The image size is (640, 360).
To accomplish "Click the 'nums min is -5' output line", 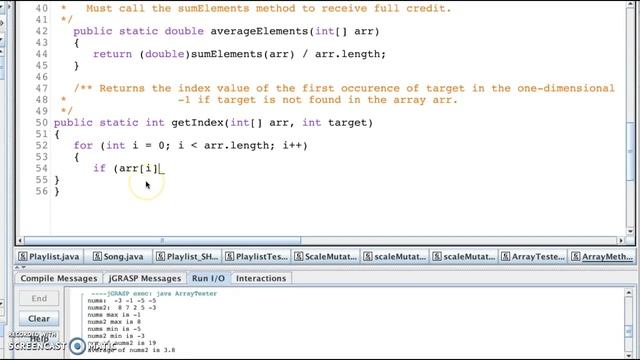I will (x=114, y=329).
